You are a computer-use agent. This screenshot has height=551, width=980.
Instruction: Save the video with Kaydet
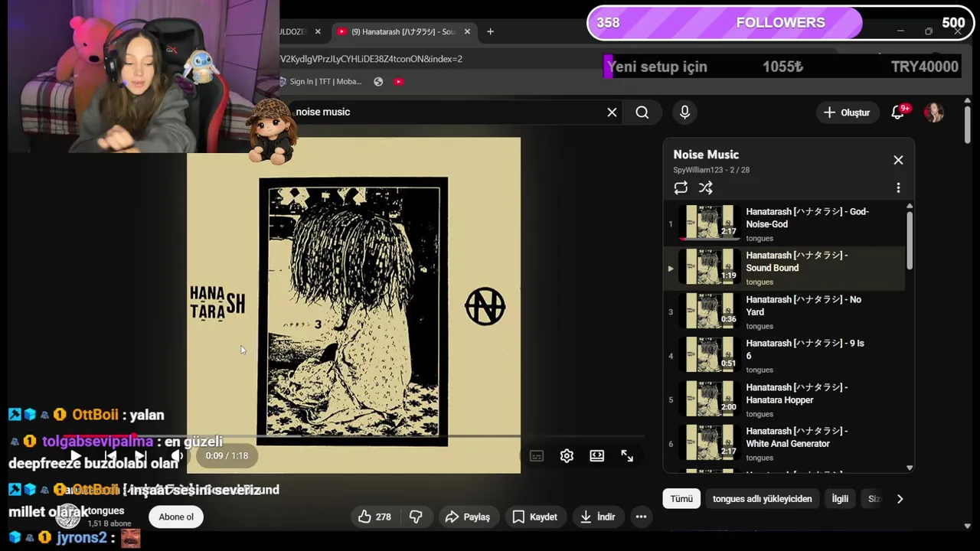[x=534, y=517]
